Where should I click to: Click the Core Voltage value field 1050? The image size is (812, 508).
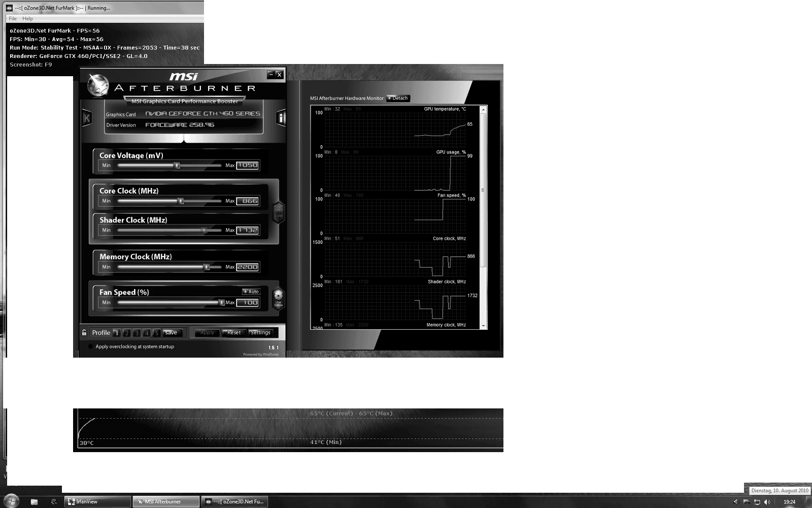(x=248, y=166)
